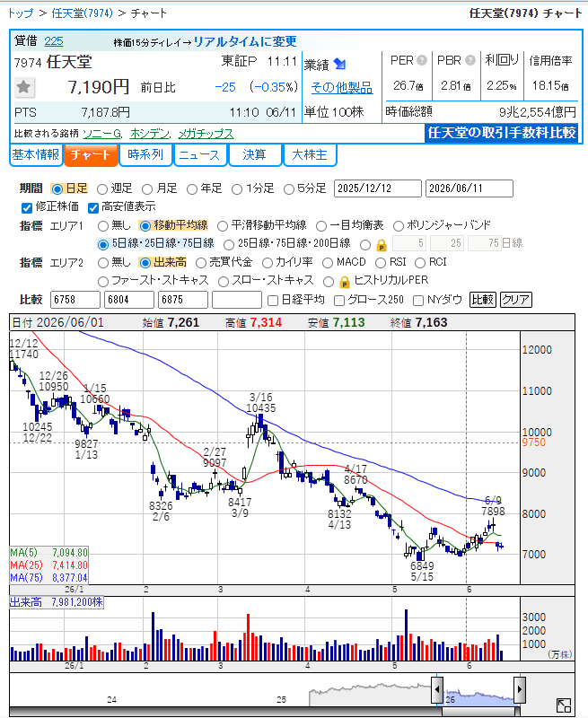Select 25日線・75日線・200日線 option
This screenshot has height=718, width=588.
point(229,244)
